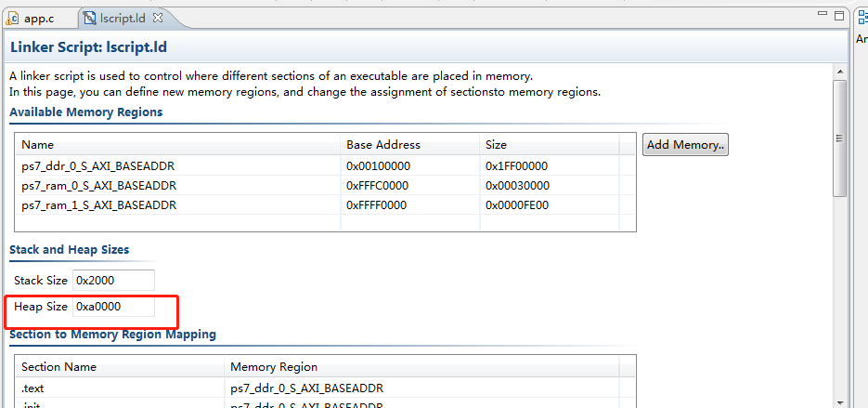Close the lscript.ld editor tab
This screenshot has width=868, height=408.
pyautogui.click(x=158, y=18)
